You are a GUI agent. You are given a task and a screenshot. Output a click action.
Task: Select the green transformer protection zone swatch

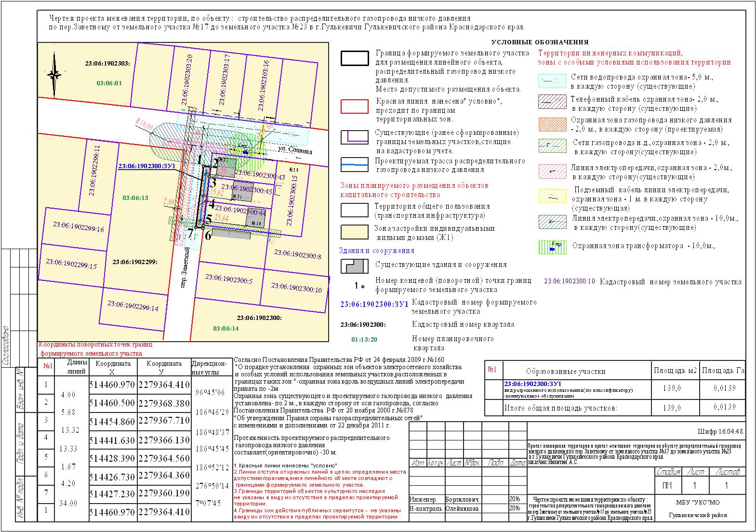tap(552, 247)
